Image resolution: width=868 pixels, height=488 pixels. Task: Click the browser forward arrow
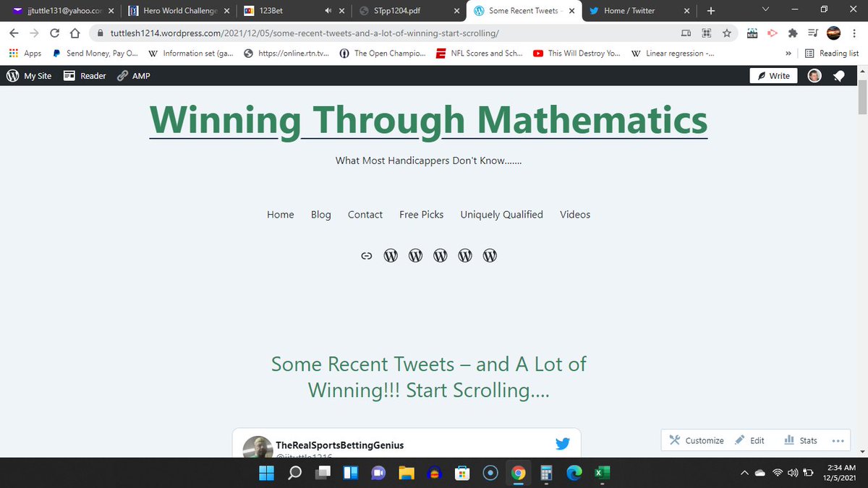[x=34, y=33]
